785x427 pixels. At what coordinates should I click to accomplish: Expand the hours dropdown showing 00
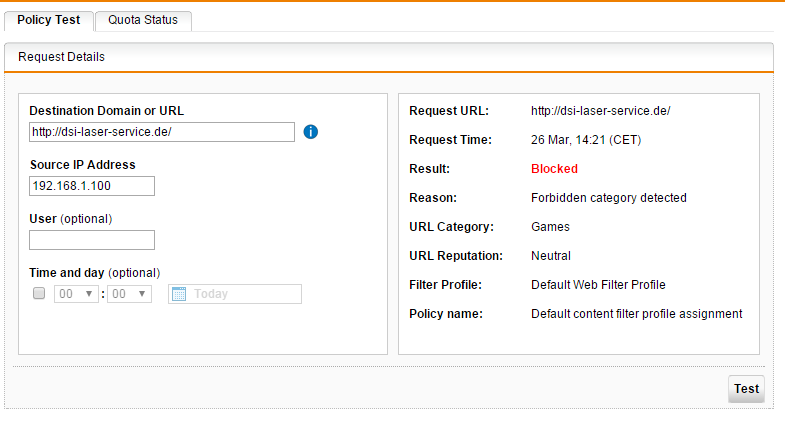click(76, 294)
